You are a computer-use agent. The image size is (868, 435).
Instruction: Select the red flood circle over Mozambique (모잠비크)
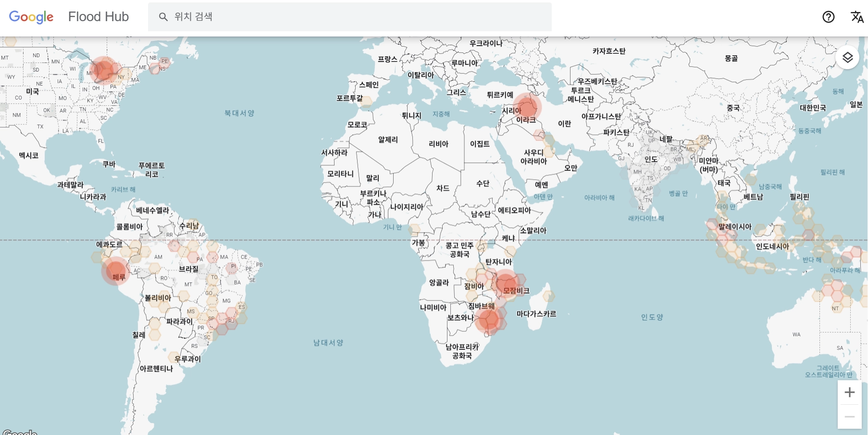506,283
